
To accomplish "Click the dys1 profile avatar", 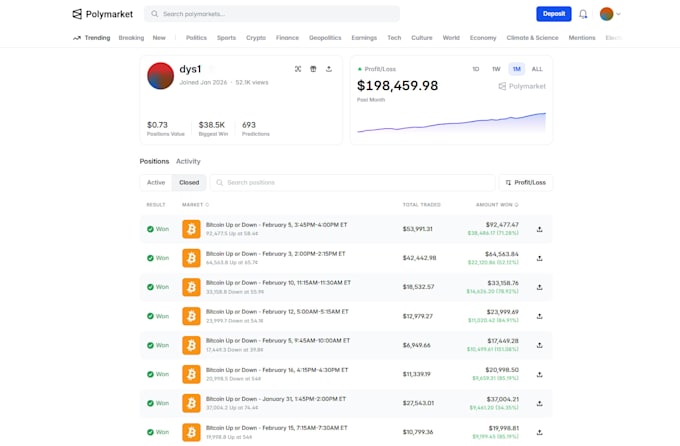I will point(160,76).
